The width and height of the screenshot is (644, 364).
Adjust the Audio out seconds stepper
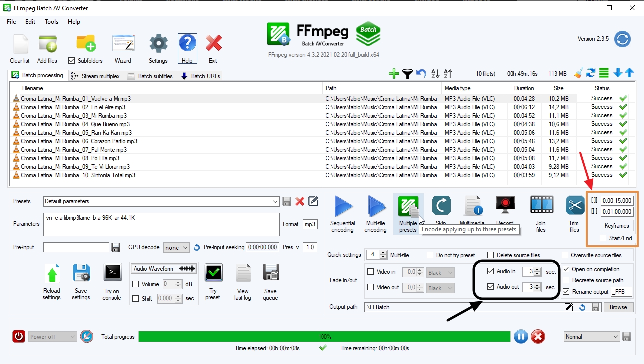tap(537, 287)
